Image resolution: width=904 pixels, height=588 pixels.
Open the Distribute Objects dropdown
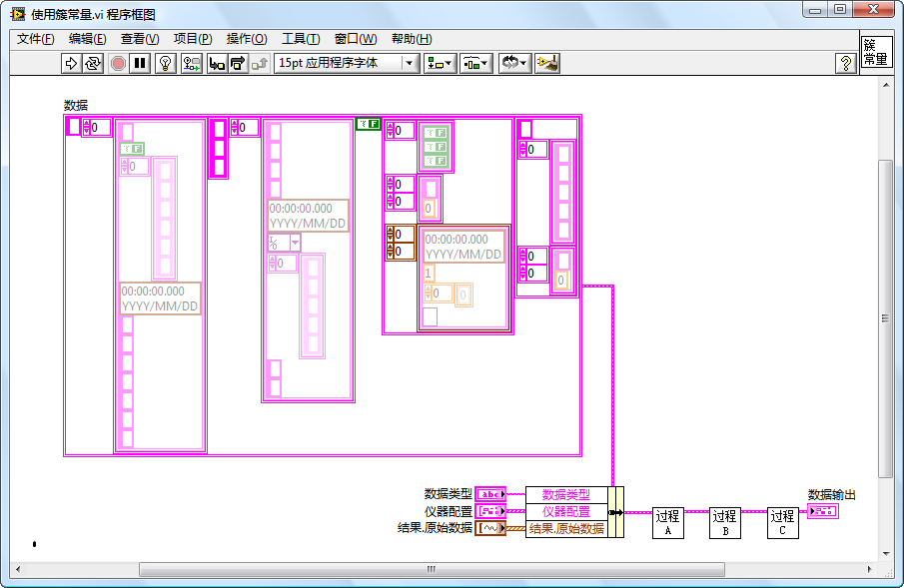click(x=475, y=63)
